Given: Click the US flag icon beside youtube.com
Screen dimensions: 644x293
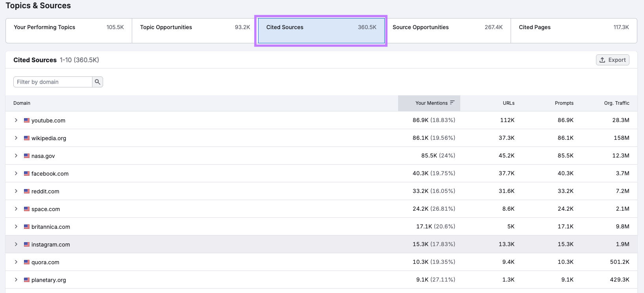Looking at the screenshot, I should [x=27, y=121].
